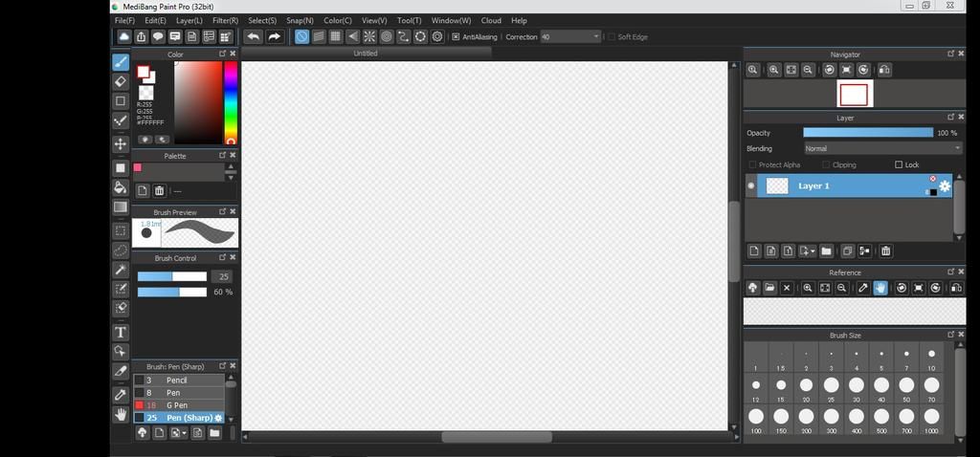Open the cloud icon in top toolbar
980x457 pixels.
124,37
